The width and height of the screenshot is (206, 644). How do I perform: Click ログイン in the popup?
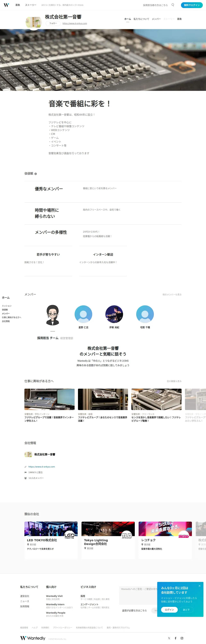(x=169, y=610)
